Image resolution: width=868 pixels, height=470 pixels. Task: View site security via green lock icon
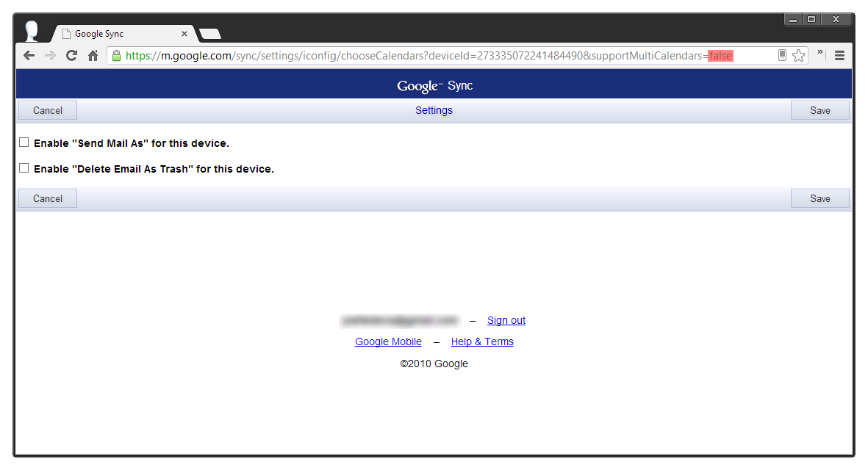116,56
